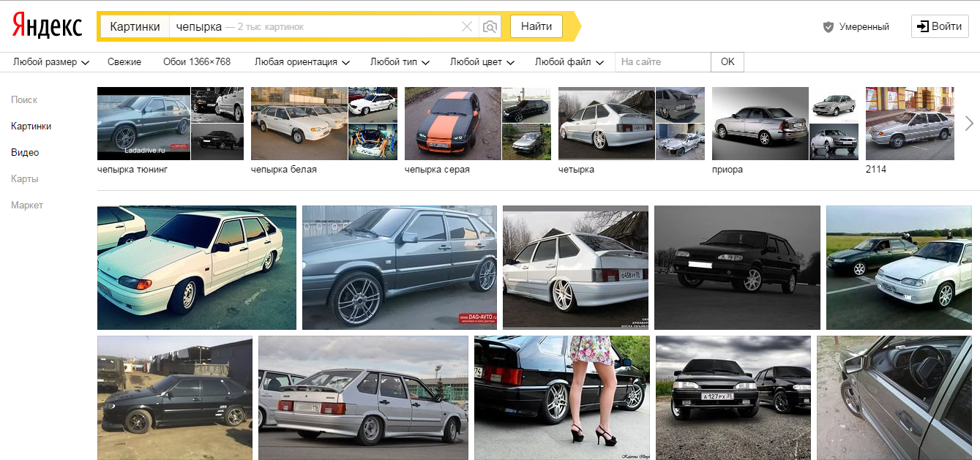This screenshot has height=460, width=980.
Task: Toggle the Свежие recent images filter
Action: click(124, 62)
